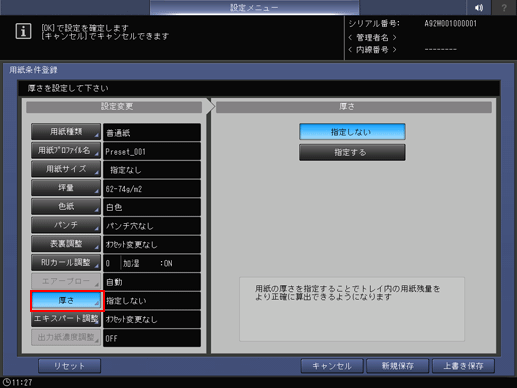Click the 指定しない thickness value field
517x388 pixels.
pyautogui.click(x=152, y=300)
